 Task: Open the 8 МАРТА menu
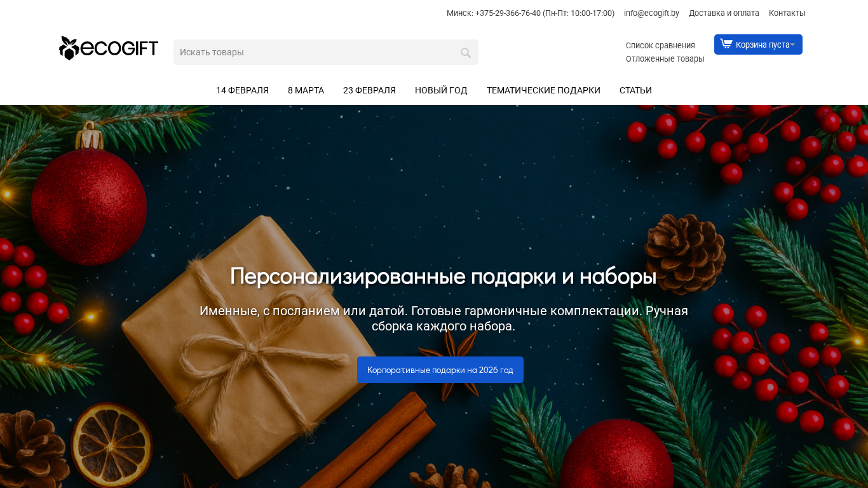click(x=306, y=90)
